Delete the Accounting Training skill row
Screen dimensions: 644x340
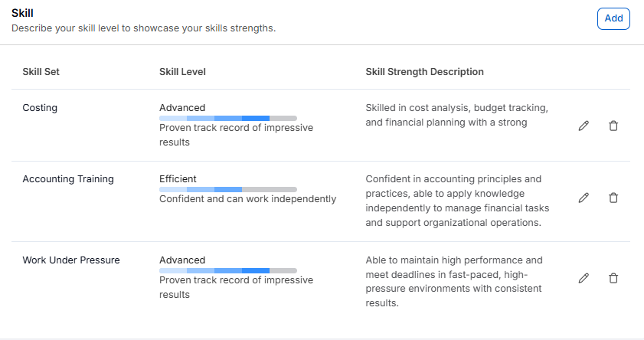(613, 198)
